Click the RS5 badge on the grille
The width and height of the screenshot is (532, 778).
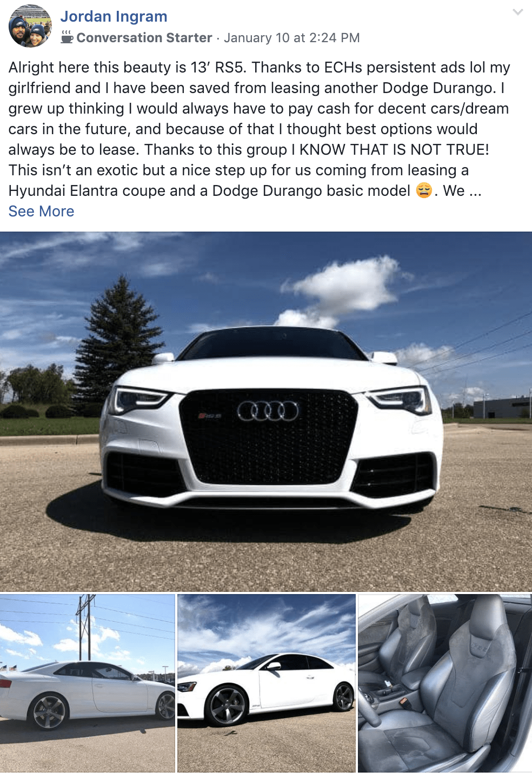pyautogui.click(x=210, y=416)
